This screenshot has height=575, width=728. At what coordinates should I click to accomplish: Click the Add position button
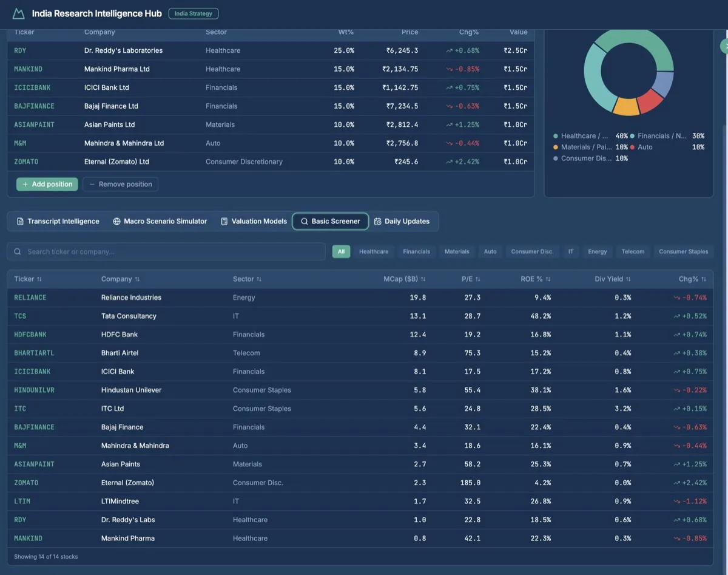point(47,184)
